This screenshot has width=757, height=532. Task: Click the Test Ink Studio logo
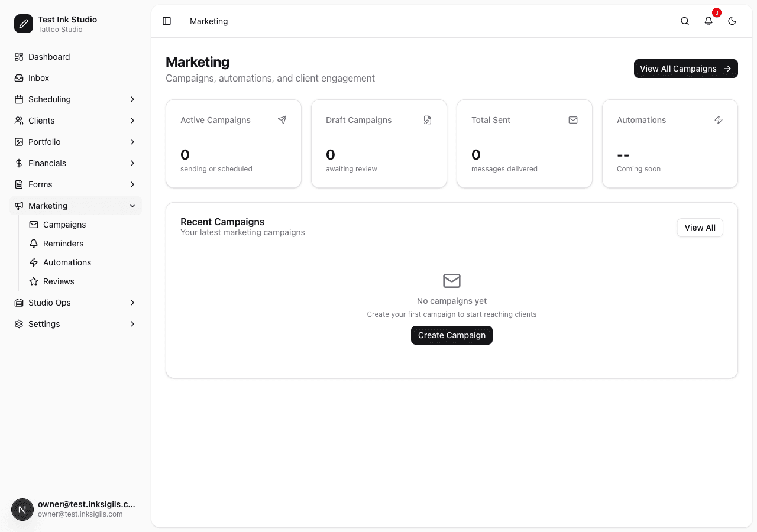pos(23,24)
